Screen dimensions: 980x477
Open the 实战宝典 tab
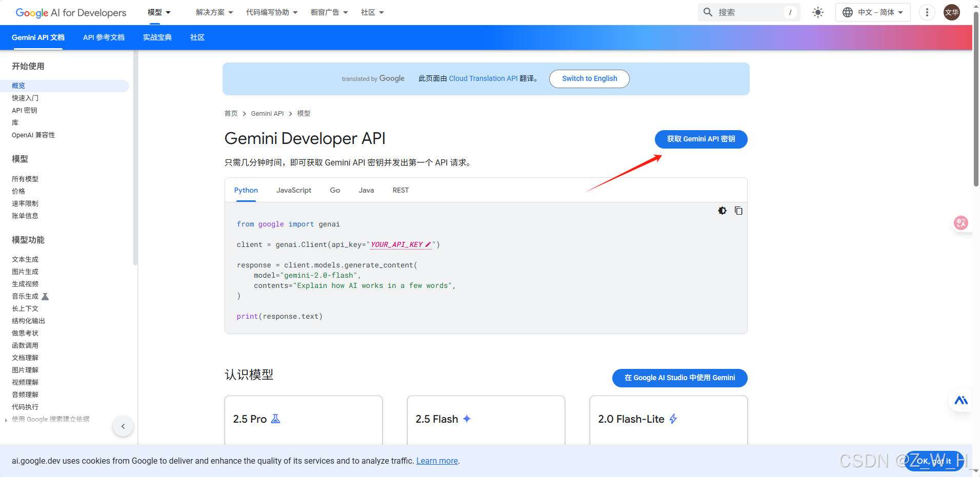(x=157, y=37)
